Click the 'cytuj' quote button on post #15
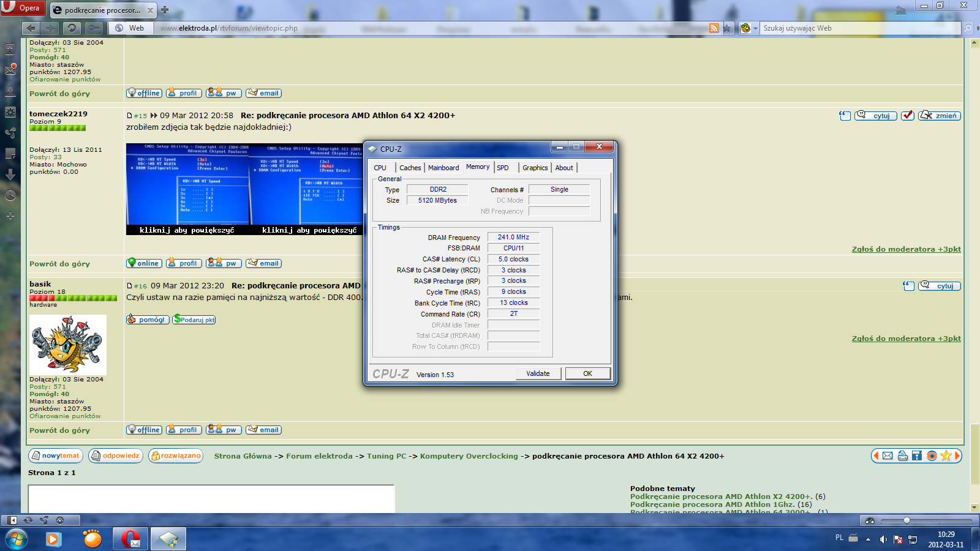Screen dimensions: 980x551 (876, 116)
